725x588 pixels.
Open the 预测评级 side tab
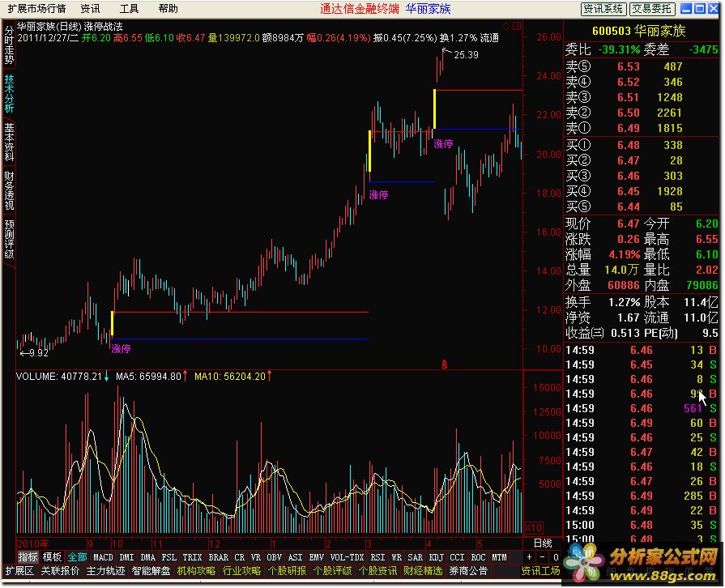(9, 239)
